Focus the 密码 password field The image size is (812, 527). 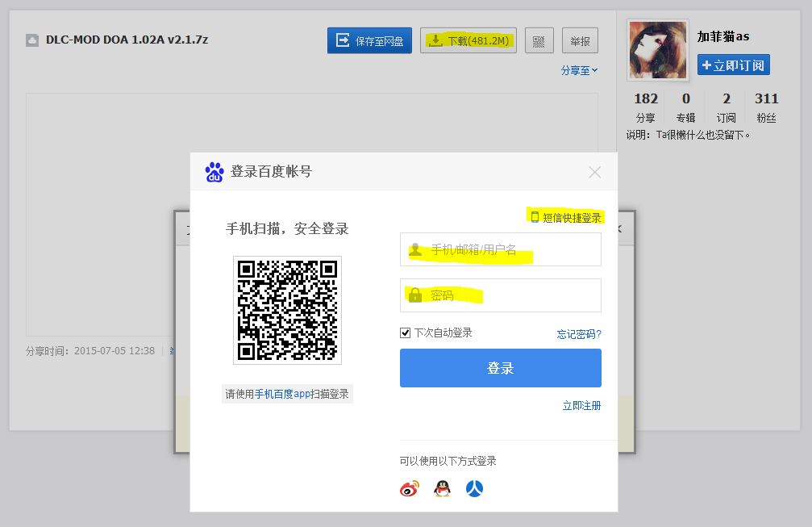pos(500,295)
